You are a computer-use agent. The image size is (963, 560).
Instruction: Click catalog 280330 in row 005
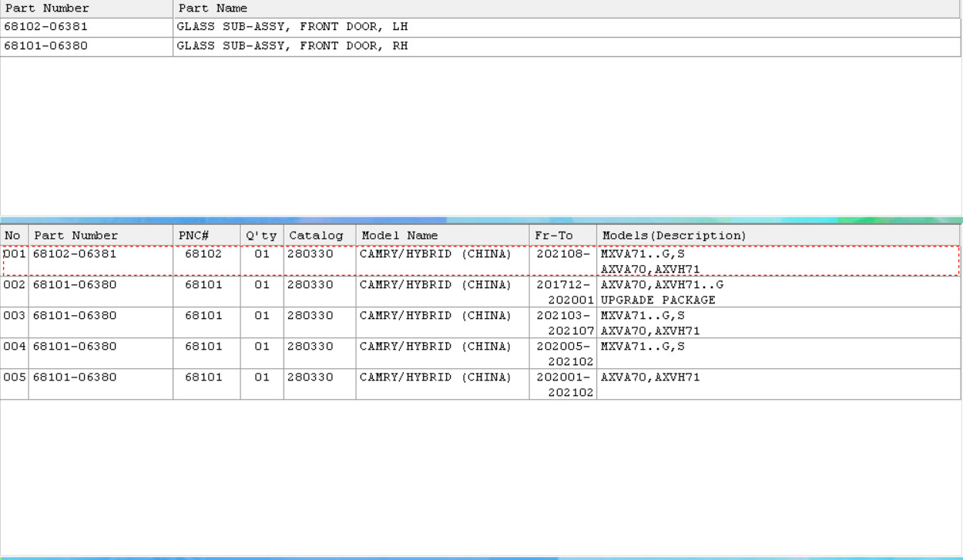pyautogui.click(x=310, y=377)
